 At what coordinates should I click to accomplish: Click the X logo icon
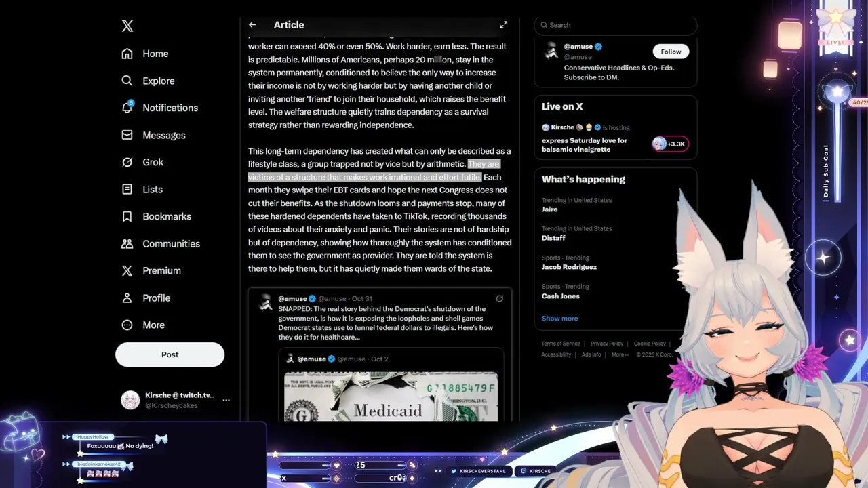tap(127, 26)
